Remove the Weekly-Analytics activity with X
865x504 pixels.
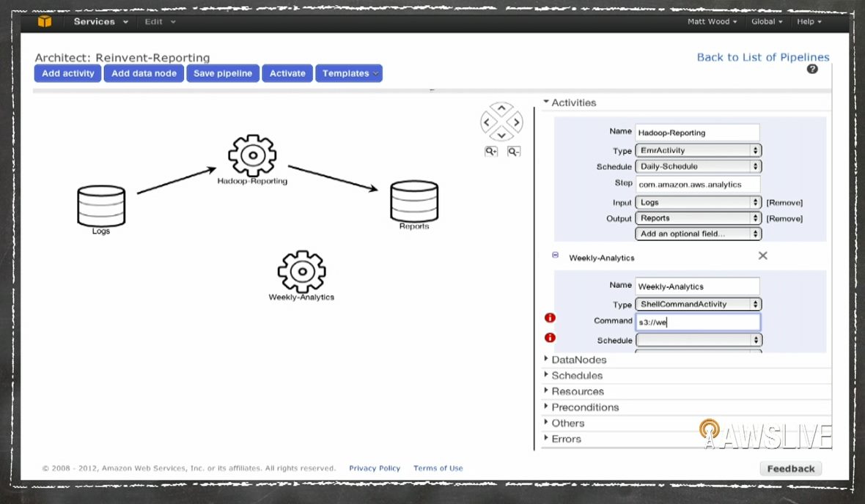762,256
